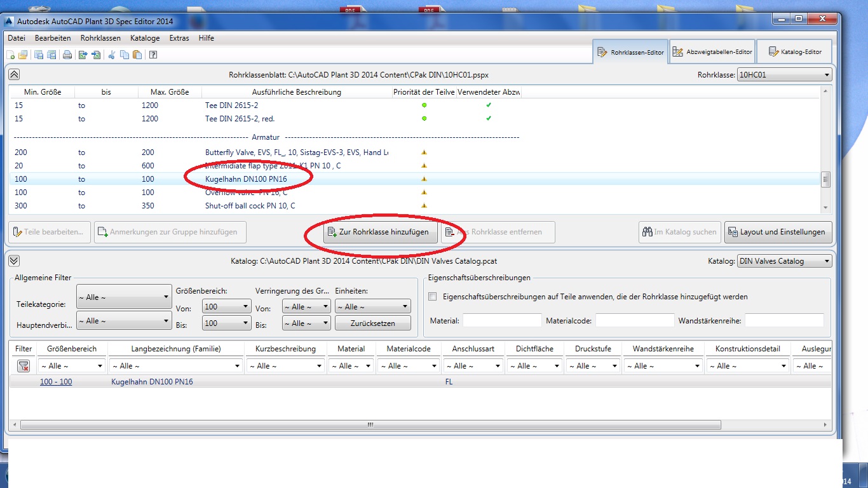Click Anmerkungen zur Gruppe hinzufügen button
The height and width of the screenshot is (488, 868).
[170, 232]
